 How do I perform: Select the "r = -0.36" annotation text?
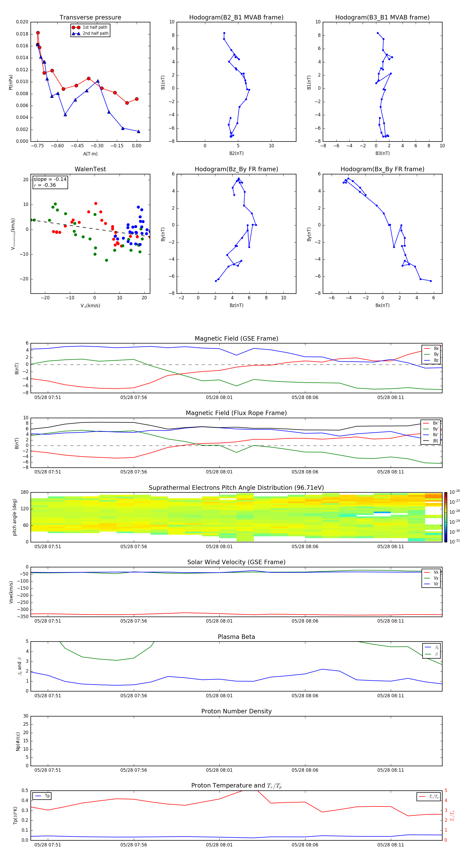tap(45, 185)
